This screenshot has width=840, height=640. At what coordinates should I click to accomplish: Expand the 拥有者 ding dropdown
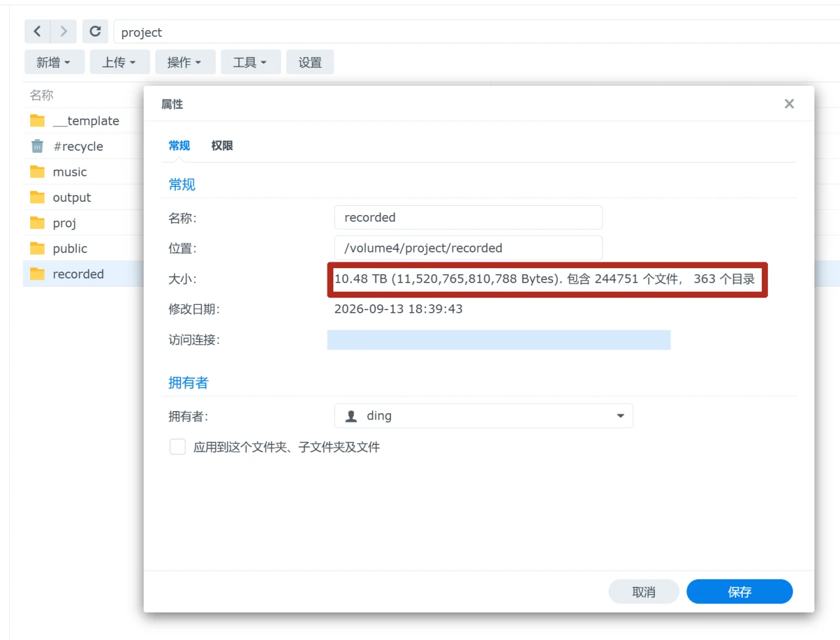484,416
